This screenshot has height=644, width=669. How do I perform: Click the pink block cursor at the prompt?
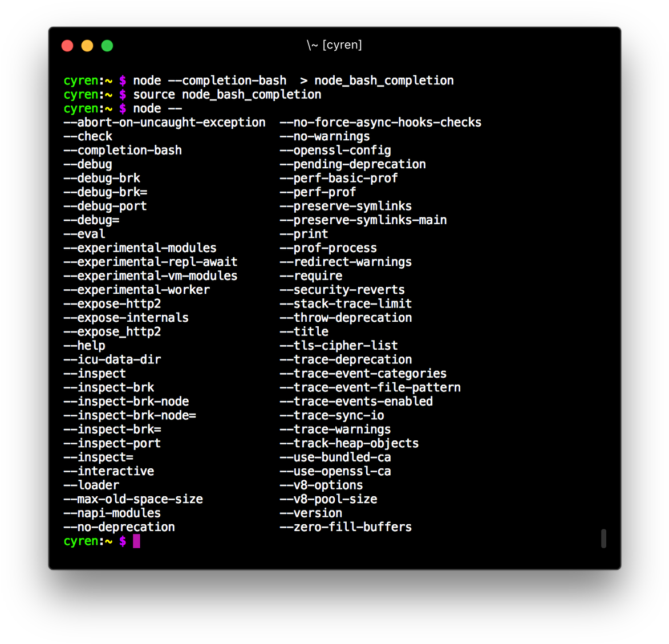136,541
